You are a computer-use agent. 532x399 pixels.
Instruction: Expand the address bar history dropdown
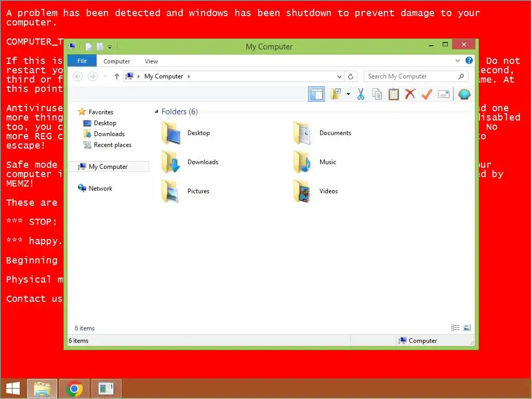[339, 77]
